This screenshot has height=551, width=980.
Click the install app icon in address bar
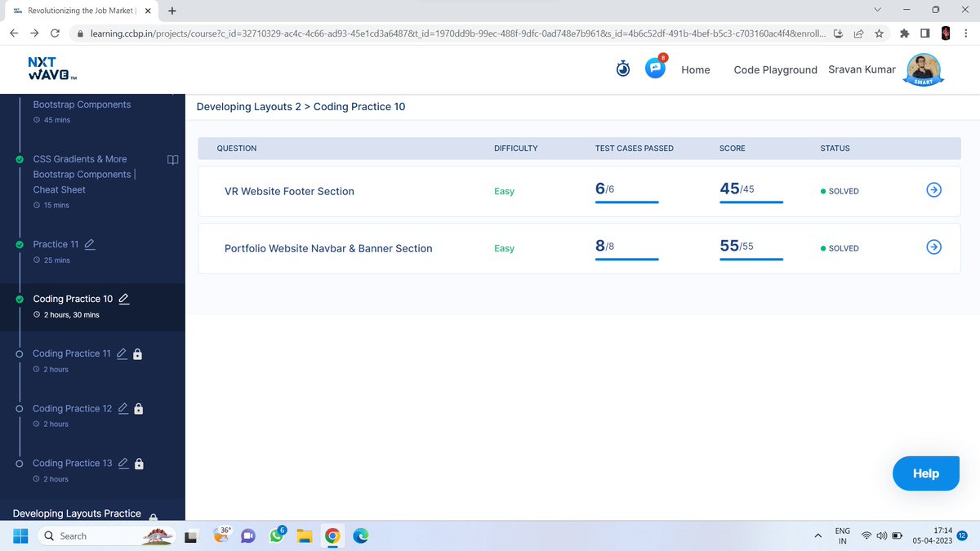click(839, 33)
